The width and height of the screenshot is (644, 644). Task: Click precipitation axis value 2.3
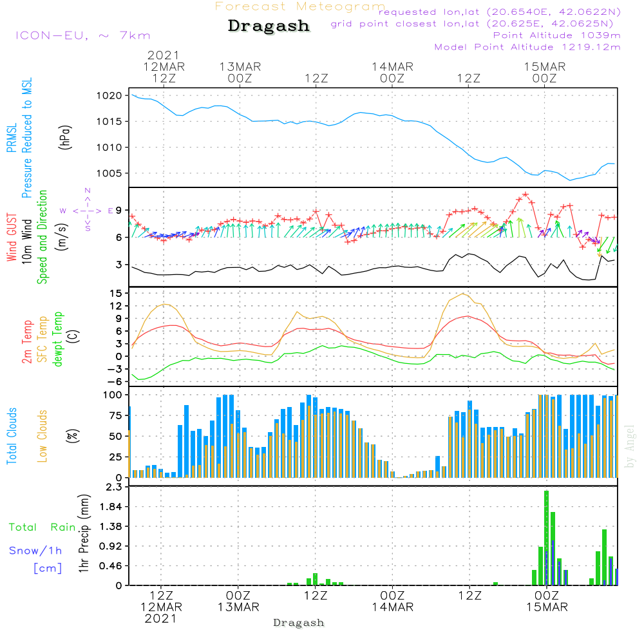[114, 487]
